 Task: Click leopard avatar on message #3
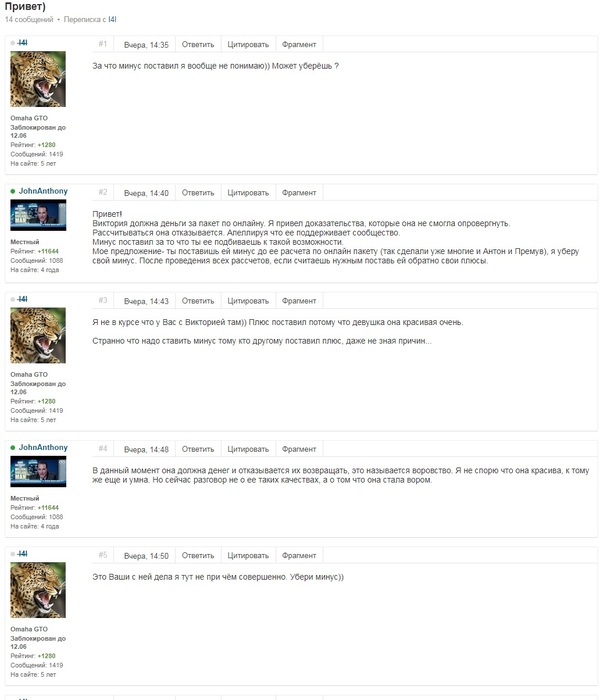pos(38,335)
